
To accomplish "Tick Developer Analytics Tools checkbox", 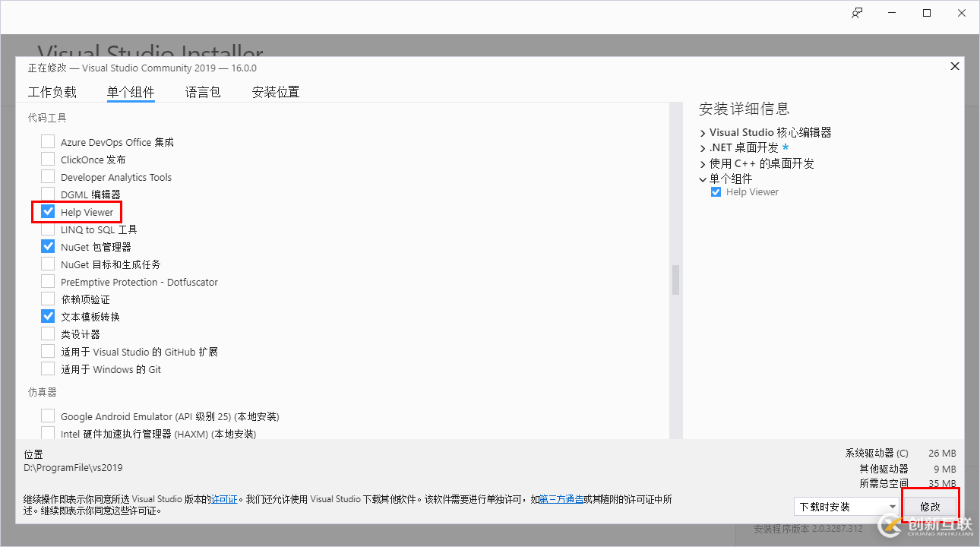I will [48, 176].
